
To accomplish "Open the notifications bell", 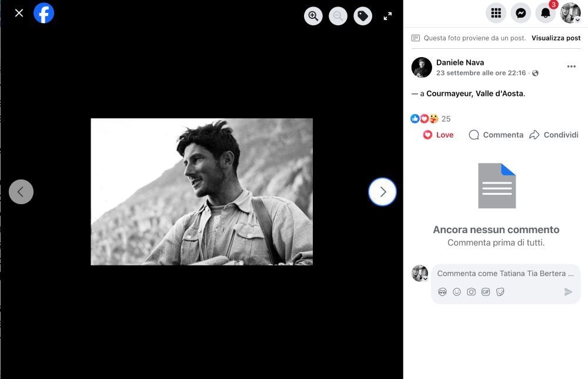I will point(545,13).
